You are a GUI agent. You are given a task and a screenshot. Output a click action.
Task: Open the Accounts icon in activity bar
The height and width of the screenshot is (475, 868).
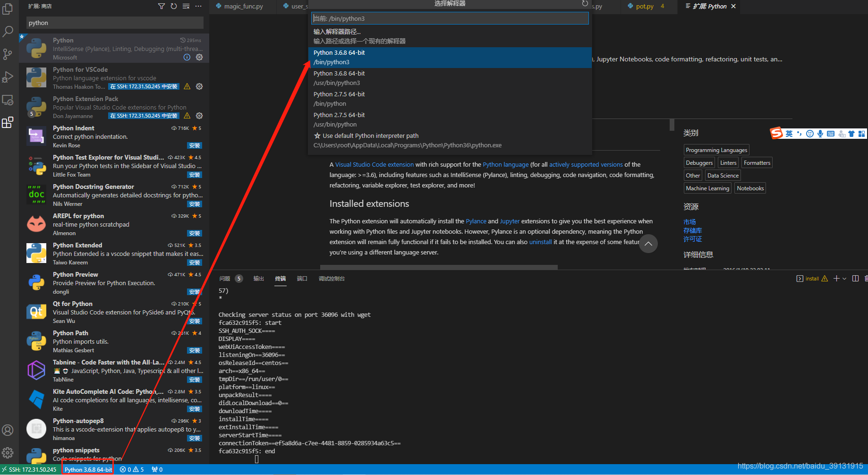tap(8, 430)
